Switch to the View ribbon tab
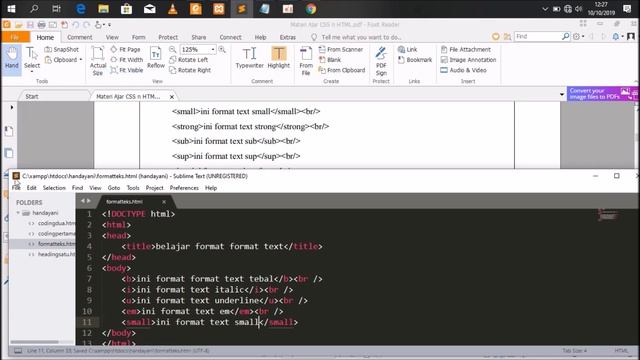Image resolution: width=640 pixels, height=360 pixels. point(112,37)
